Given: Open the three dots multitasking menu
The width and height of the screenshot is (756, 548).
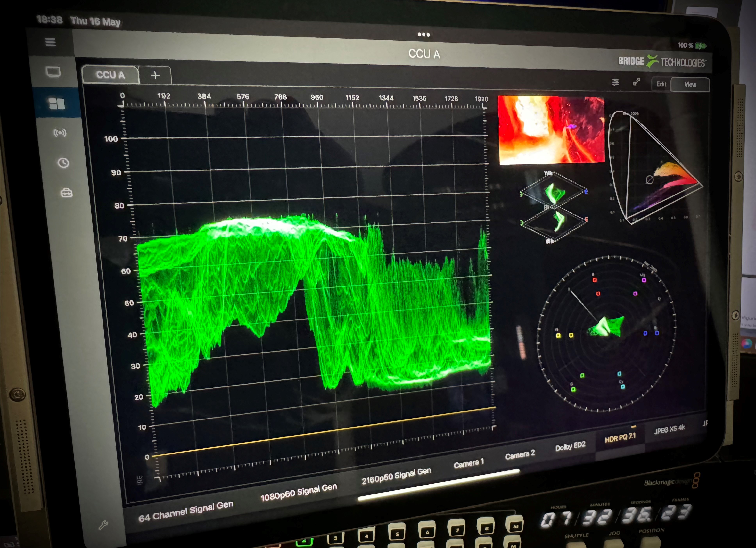Looking at the screenshot, I should point(423,34).
